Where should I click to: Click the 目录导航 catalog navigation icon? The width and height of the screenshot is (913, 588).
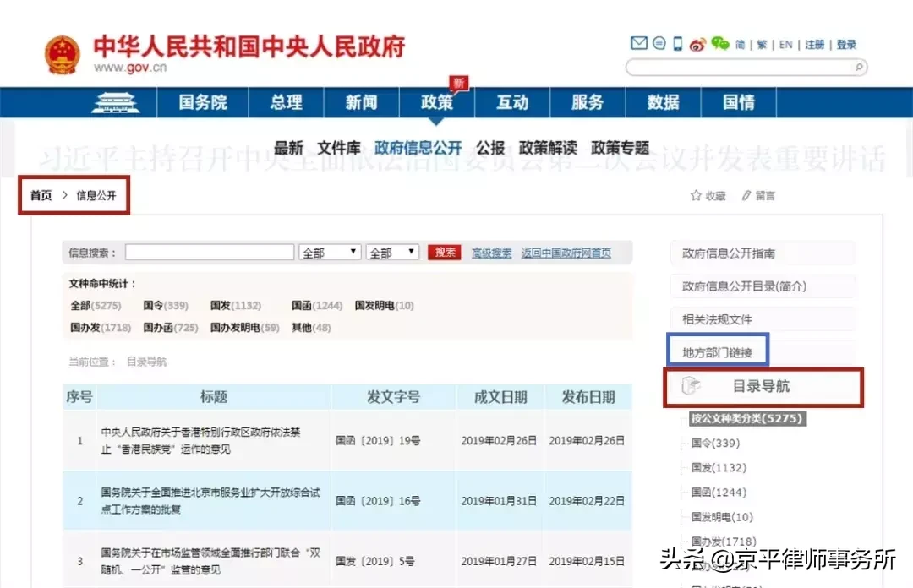[x=693, y=387]
